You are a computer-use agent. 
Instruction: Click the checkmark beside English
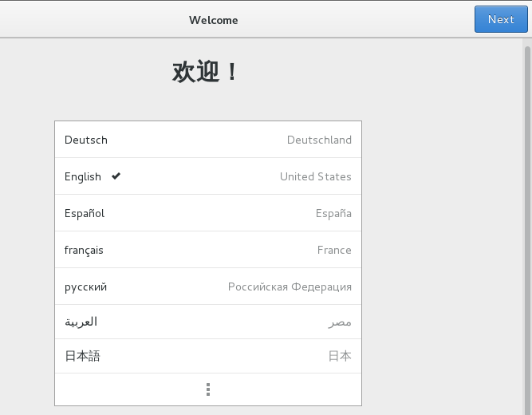click(x=116, y=176)
